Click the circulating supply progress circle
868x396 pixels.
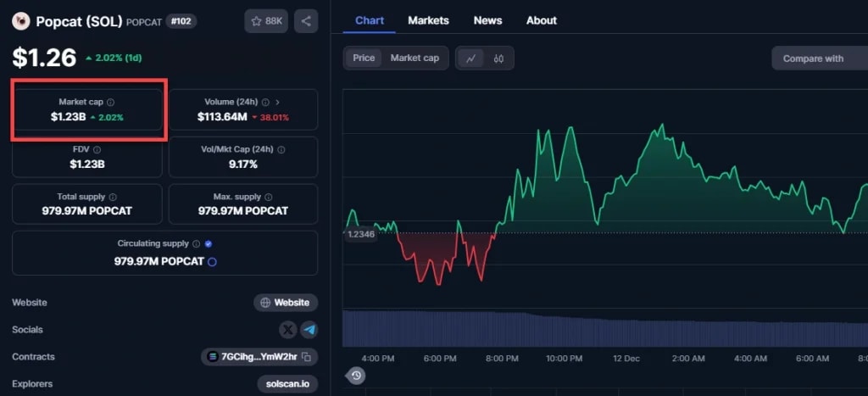point(212,262)
